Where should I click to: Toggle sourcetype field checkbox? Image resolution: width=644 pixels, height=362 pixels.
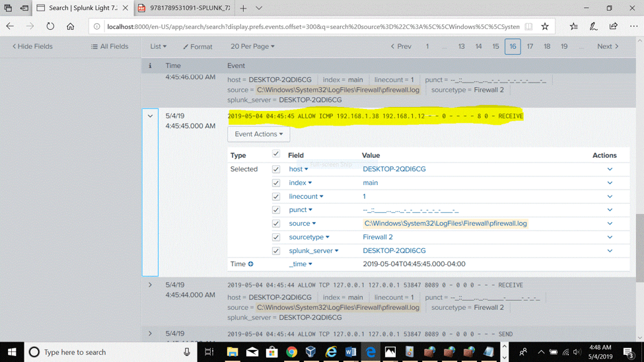click(x=276, y=237)
